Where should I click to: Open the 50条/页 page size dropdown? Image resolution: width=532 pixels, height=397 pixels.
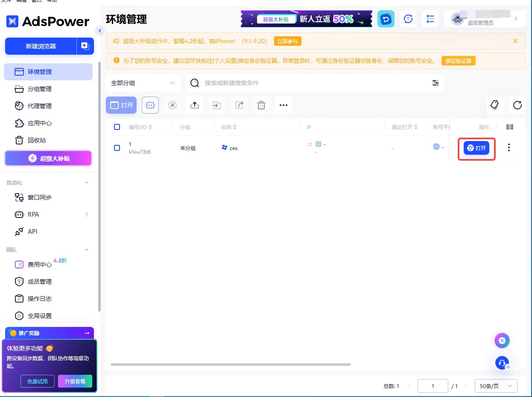(496, 386)
